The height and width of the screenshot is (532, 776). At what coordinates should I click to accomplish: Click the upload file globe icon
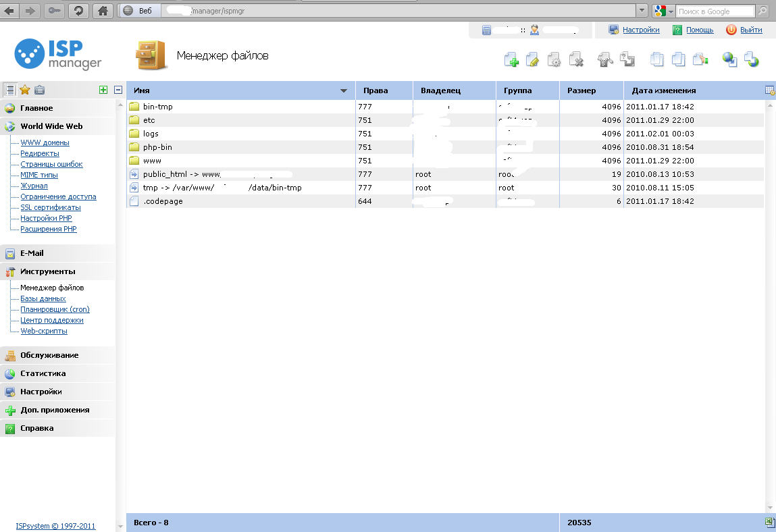pyautogui.click(x=729, y=60)
